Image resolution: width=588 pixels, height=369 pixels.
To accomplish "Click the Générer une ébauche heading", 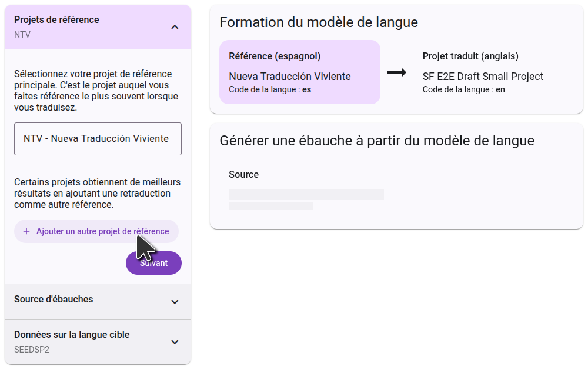I will pyautogui.click(x=377, y=141).
